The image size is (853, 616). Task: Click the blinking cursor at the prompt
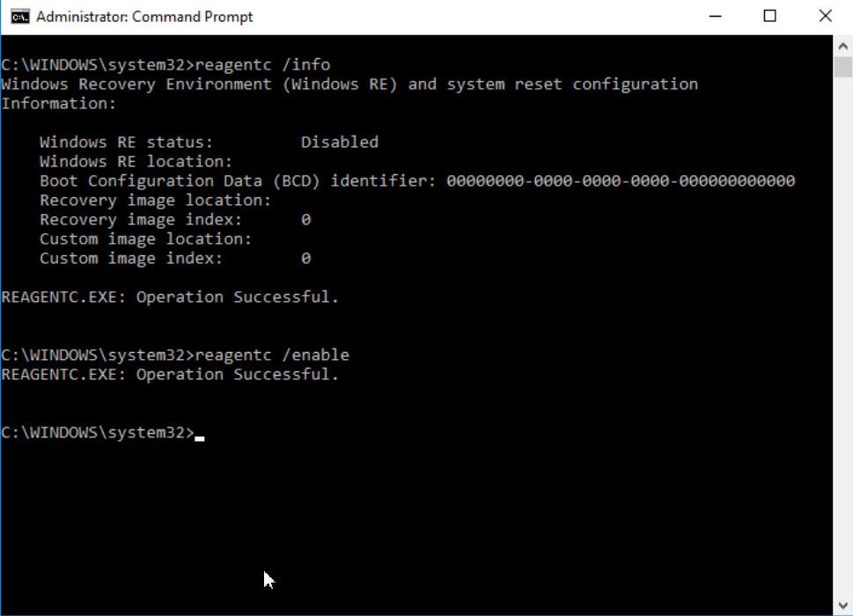pos(200,435)
